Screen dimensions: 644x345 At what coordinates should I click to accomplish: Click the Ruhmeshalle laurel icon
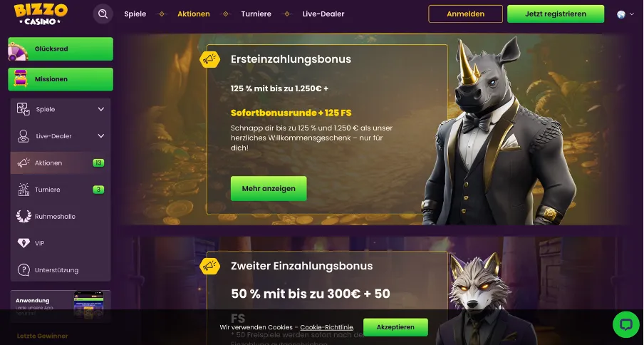pos(24,217)
